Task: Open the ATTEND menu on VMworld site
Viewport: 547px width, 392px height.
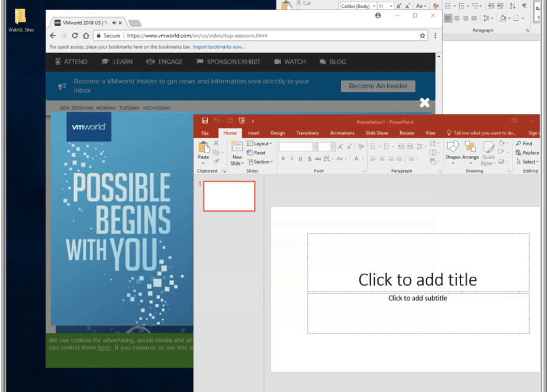Action: pos(72,61)
